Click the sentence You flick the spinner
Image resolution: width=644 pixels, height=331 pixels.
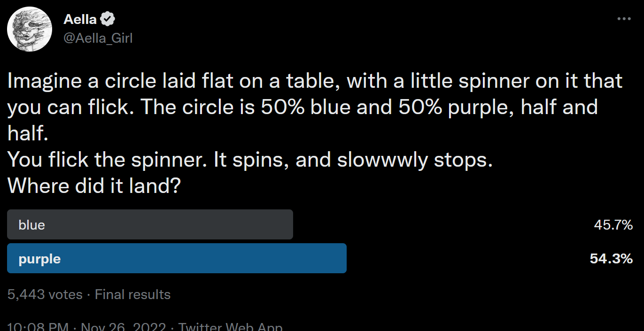click(109, 160)
